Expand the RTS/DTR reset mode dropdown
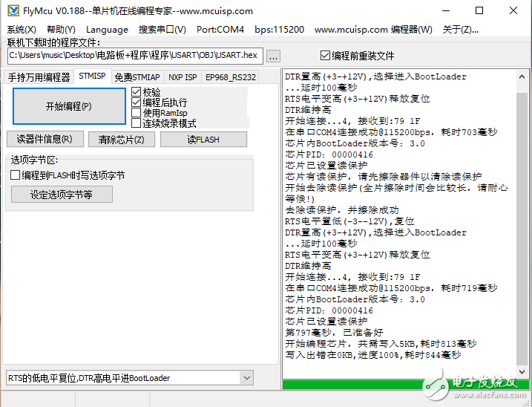532x407 pixels. coord(246,378)
